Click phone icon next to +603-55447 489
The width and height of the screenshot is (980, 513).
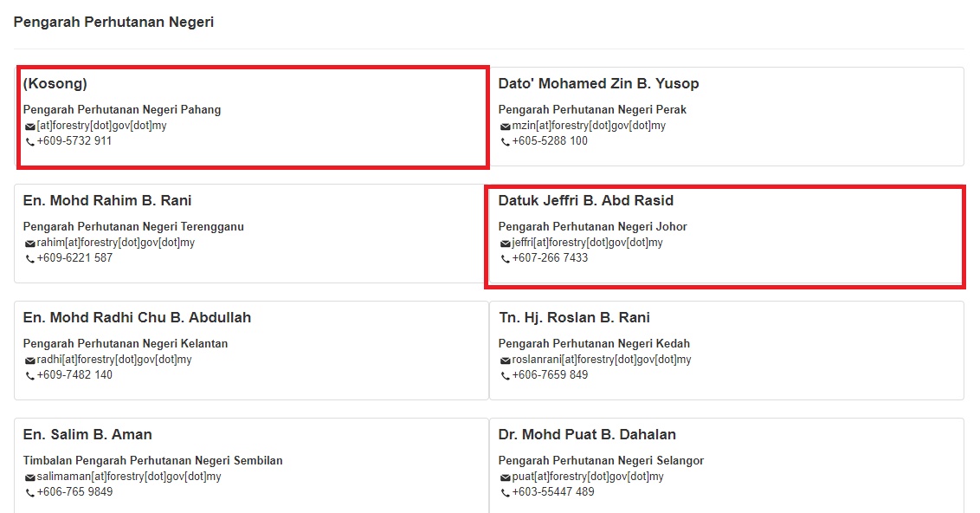505,493
